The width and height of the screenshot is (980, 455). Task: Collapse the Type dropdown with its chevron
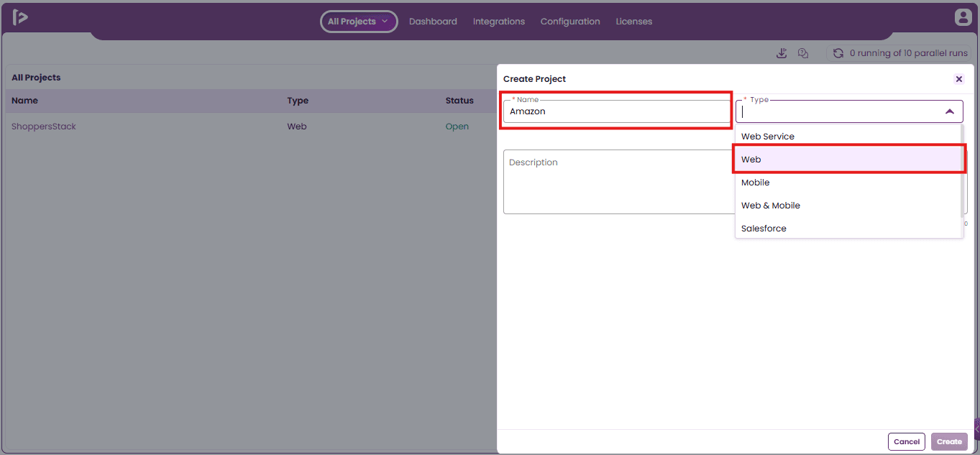[x=950, y=111]
